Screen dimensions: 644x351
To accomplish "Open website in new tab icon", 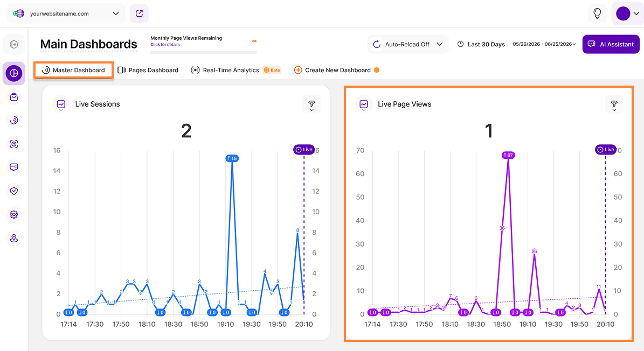I will click(139, 13).
